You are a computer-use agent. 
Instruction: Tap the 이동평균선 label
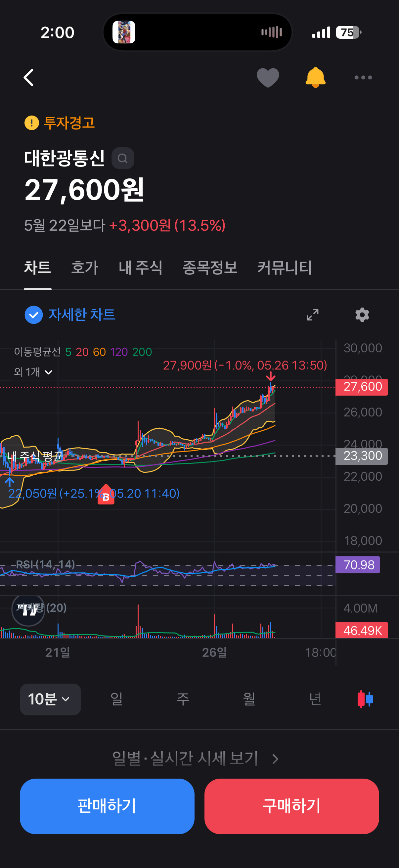coord(37,352)
